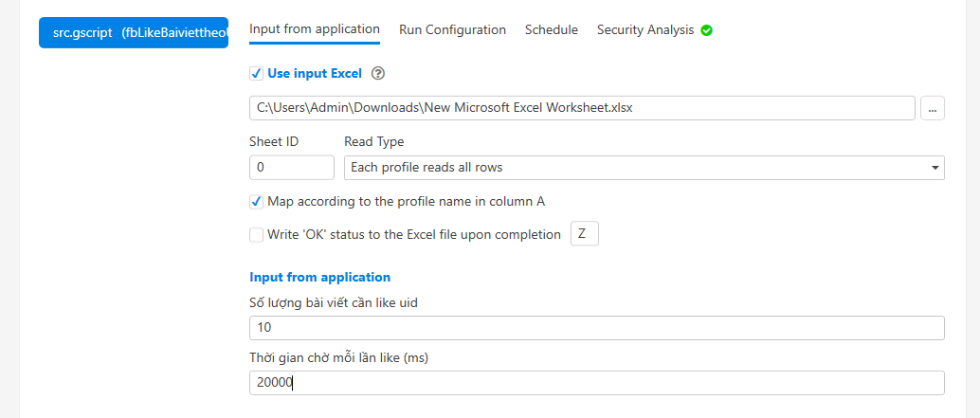Select the src.gscript script item
Image resolution: width=980 pixels, height=418 pixels.
(134, 33)
